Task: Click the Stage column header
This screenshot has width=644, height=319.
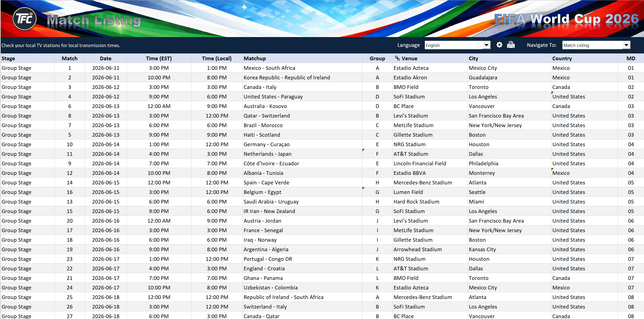Action: point(8,58)
